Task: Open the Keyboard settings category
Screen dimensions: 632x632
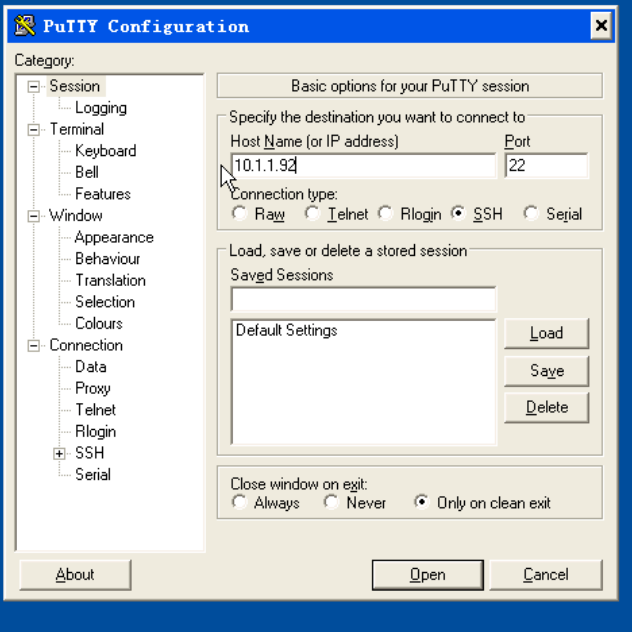Action: pyautogui.click(x=106, y=151)
